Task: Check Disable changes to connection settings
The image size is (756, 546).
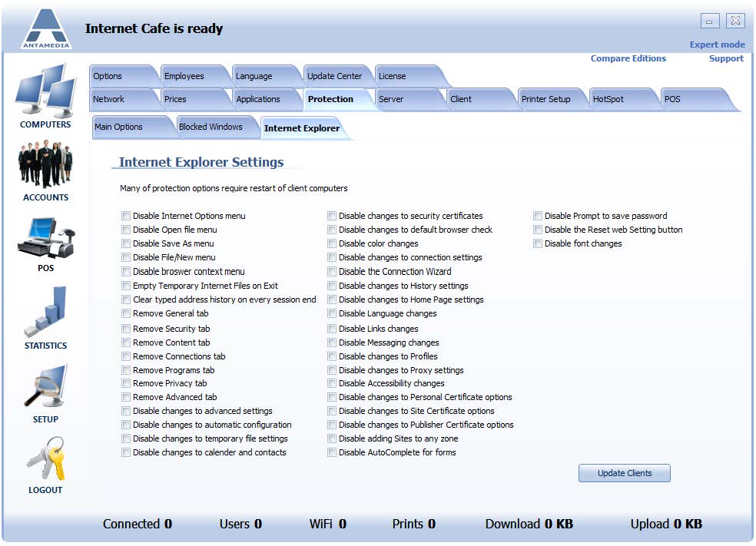Action: (x=332, y=257)
